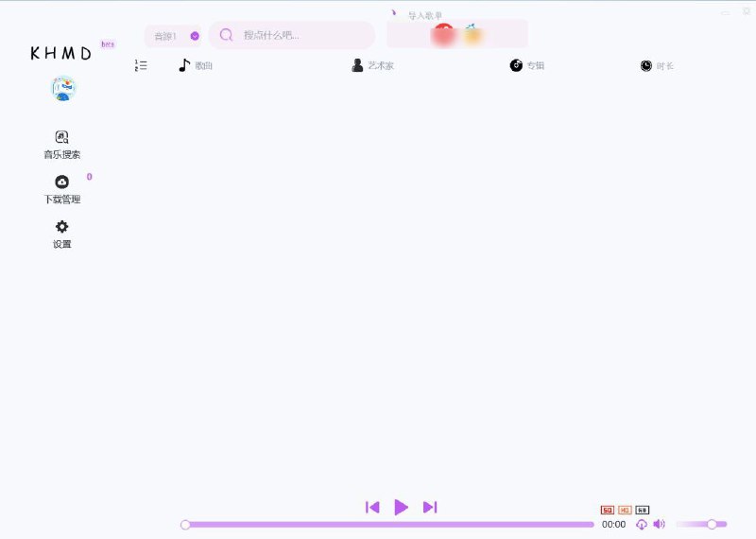Sort by 艺术家 artist column
This screenshot has height=539, width=756.
tap(373, 65)
